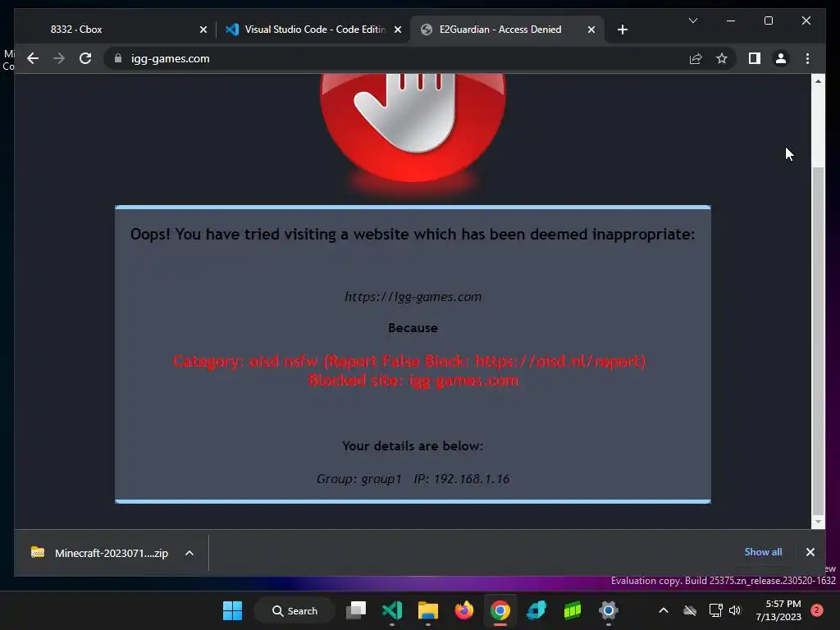Open the browser side panel
The width and height of the screenshot is (840, 630).
[x=755, y=58]
